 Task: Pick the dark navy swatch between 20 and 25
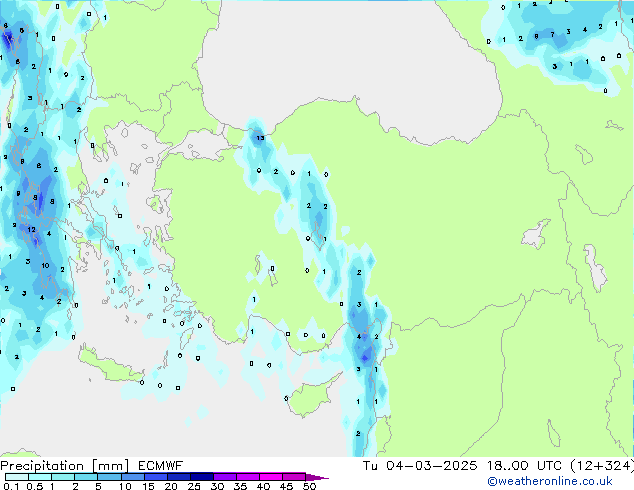click(182, 477)
